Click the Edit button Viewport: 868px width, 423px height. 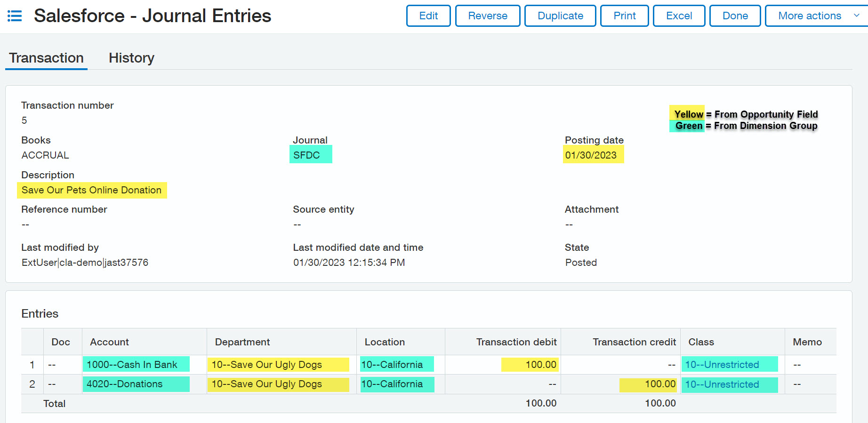428,16
